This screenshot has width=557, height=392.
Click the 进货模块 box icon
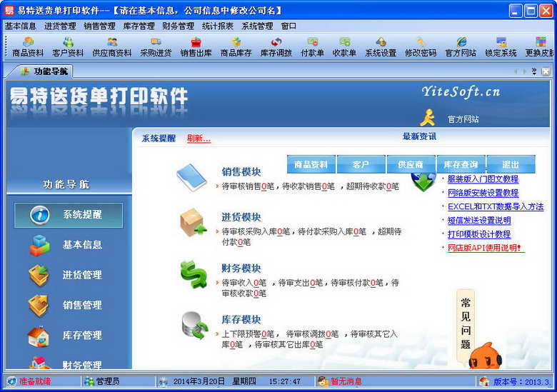(x=194, y=223)
